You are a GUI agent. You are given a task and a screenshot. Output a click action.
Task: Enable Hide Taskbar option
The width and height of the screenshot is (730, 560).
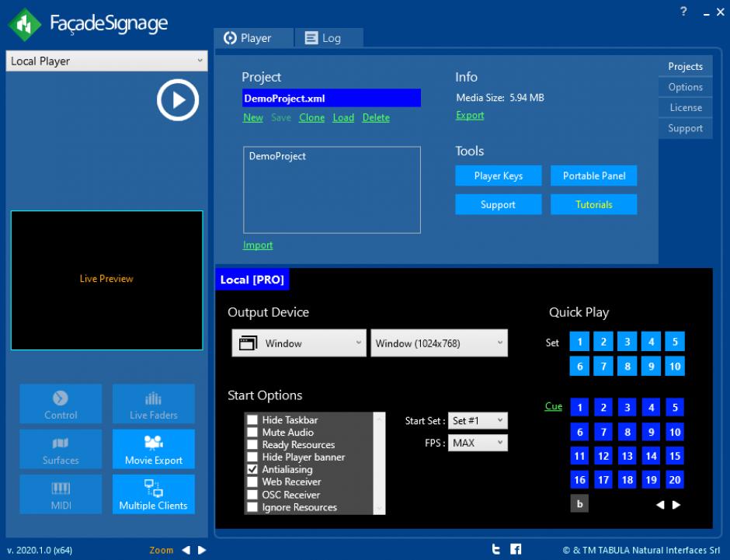coord(252,420)
